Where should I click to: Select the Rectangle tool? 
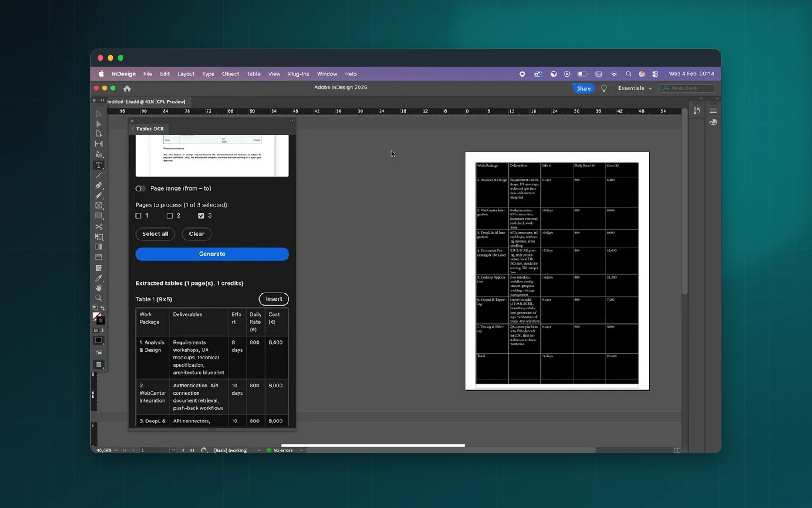point(99,216)
